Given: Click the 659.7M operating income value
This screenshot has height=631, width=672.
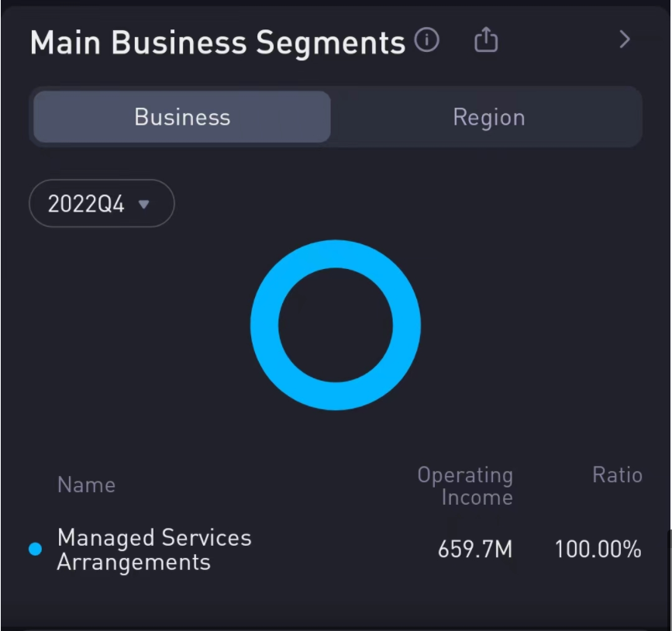Looking at the screenshot, I should [x=475, y=550].
